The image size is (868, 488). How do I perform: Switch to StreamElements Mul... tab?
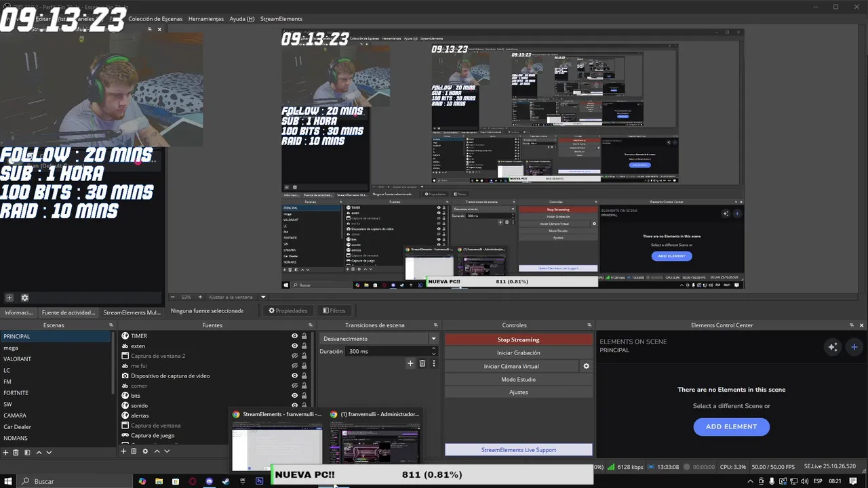(132, 312)
